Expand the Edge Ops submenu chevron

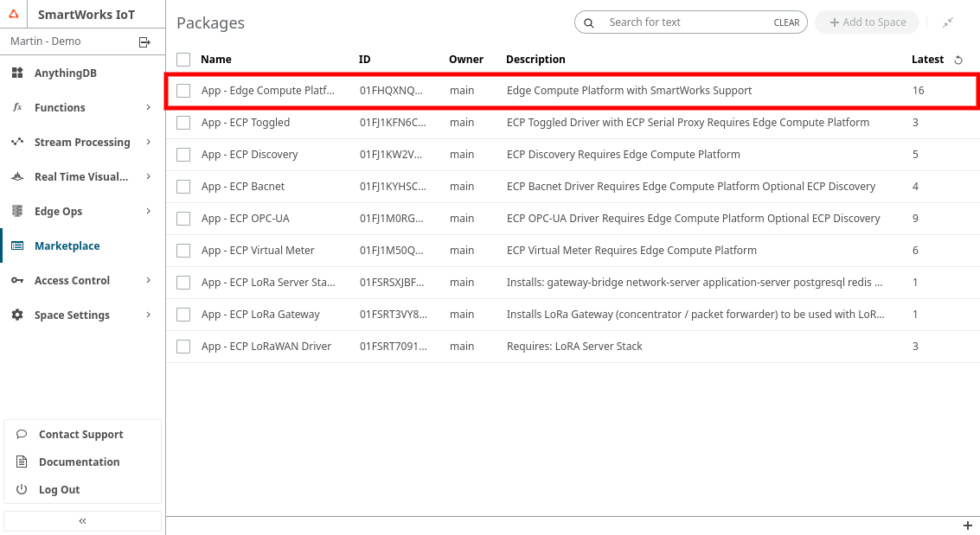148,211
